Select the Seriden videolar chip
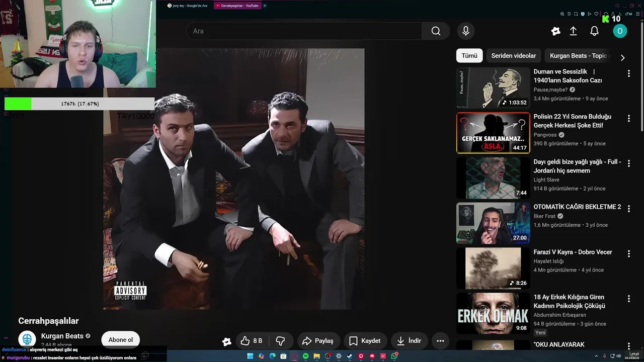Viewport: 644px width, 362px height. tap(514, 56)
